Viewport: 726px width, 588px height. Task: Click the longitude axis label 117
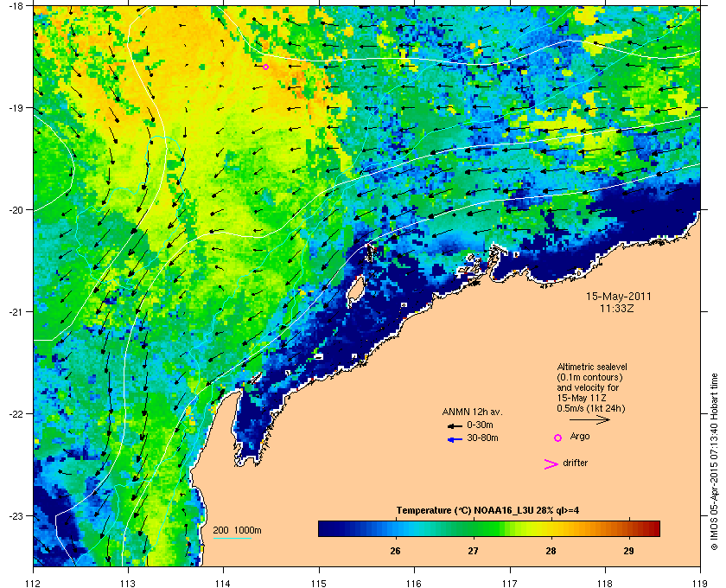pyautogui.click(x=510, y=584)
